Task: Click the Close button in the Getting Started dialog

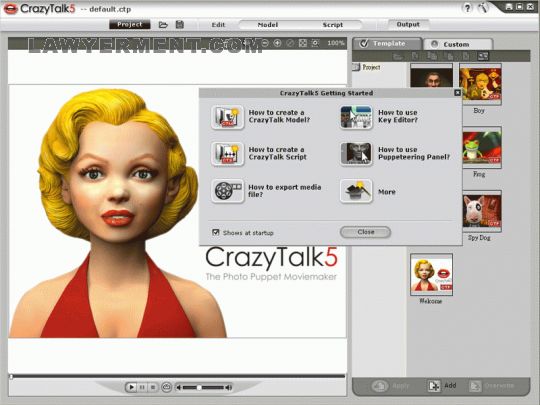Action: (365, 232)
